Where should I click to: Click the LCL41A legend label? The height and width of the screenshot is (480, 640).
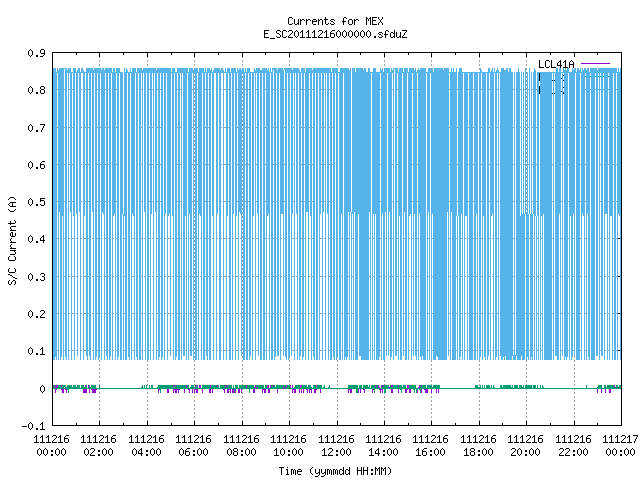point(556,64)
